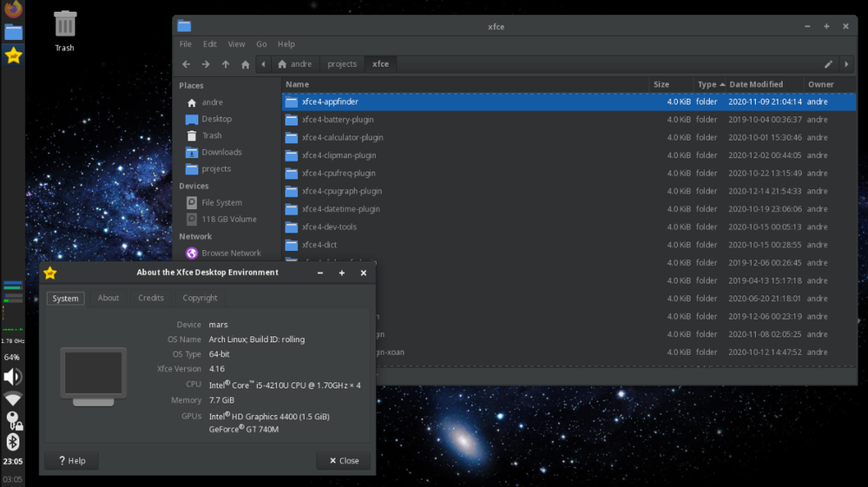Switch to the Credits tab
Viewport: 868px width, 487px height.
pos(150,298)
